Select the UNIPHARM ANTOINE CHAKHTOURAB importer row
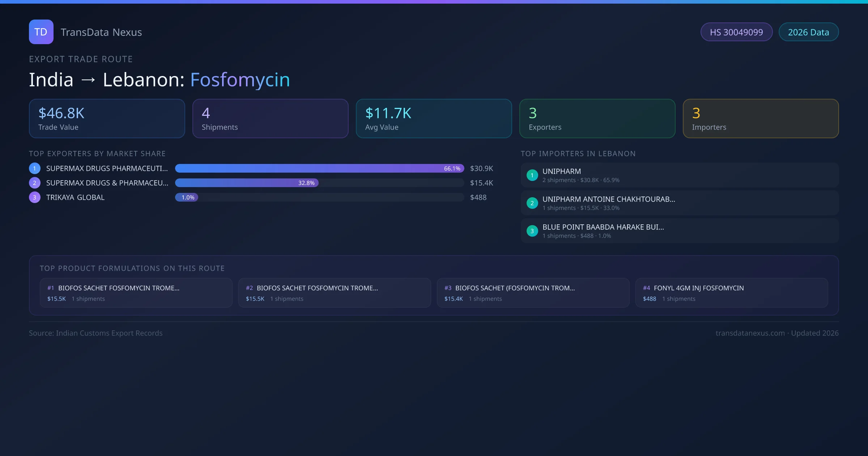The width and height of the screenshot is (868, 456). pos(679,203)
